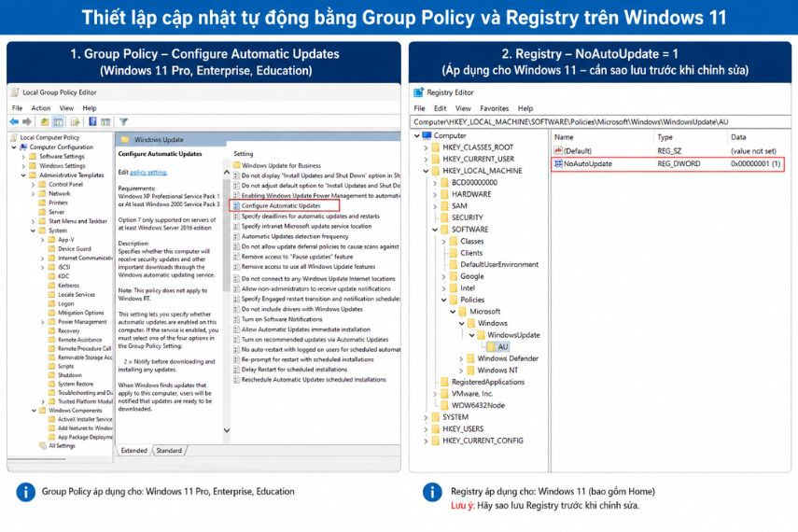The image size is (798, 532).
Task: Click the Setting column header
Action: 244,153
